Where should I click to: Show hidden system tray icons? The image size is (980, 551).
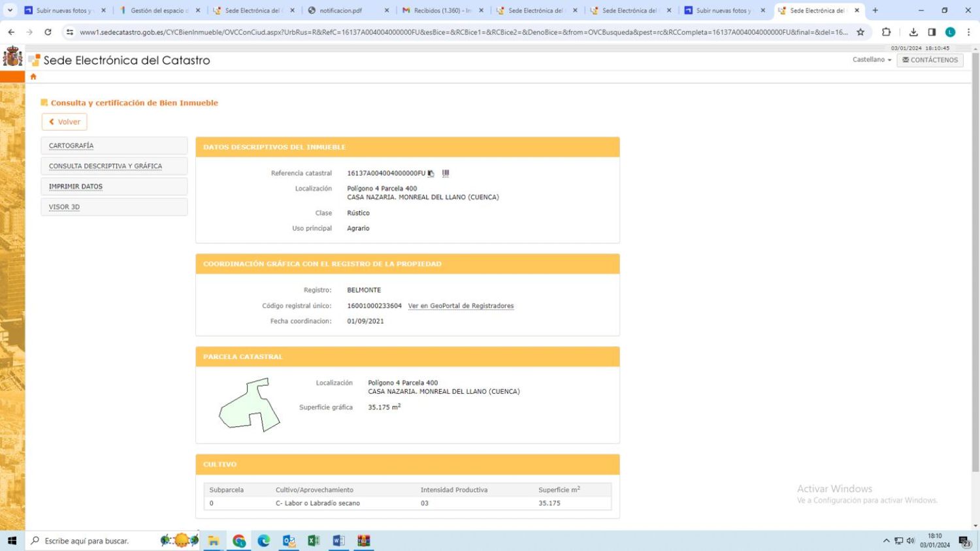tap(886, 541)
